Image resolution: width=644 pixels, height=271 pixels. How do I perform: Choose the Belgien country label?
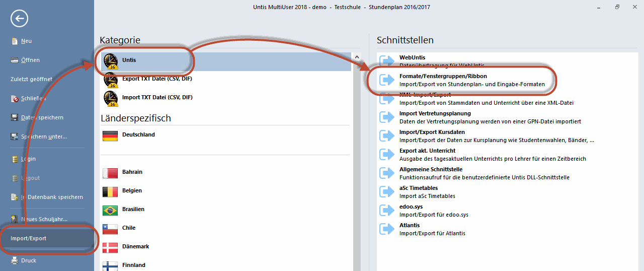pyautogui.click(x=132, y=190)
